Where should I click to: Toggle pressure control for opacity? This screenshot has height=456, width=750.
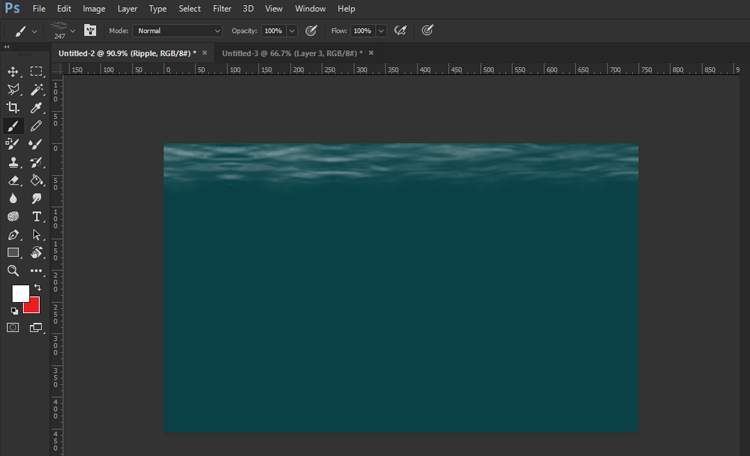point(312,31)
